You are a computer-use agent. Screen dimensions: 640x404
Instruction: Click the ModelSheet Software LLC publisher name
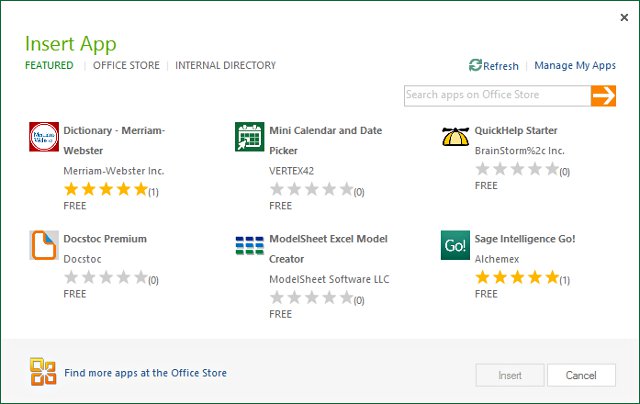point(329,280)
